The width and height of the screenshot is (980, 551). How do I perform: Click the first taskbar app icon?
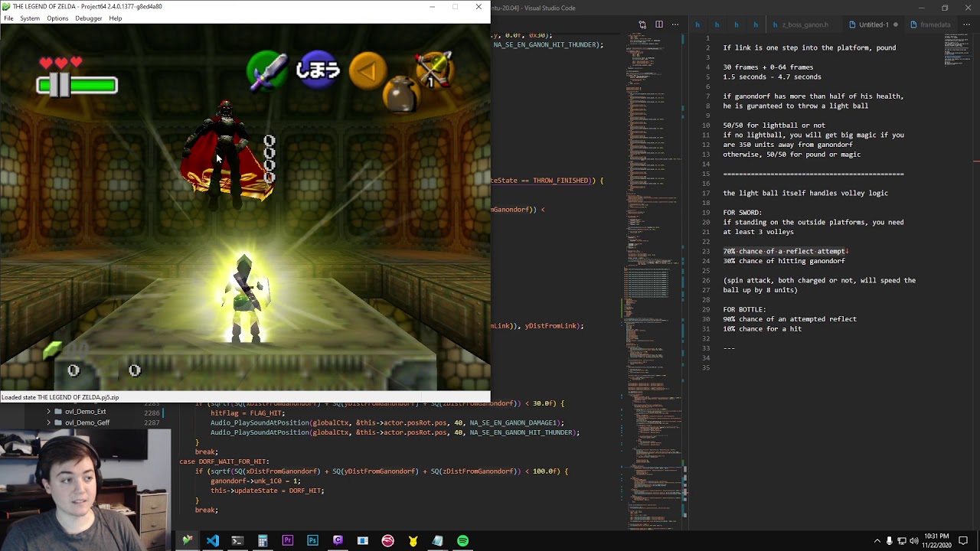(188, 541)
